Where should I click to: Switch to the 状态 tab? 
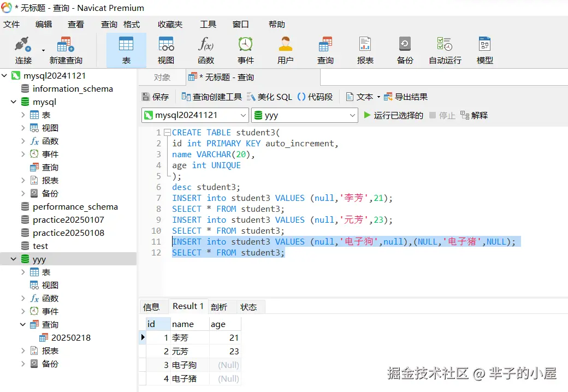248,307
